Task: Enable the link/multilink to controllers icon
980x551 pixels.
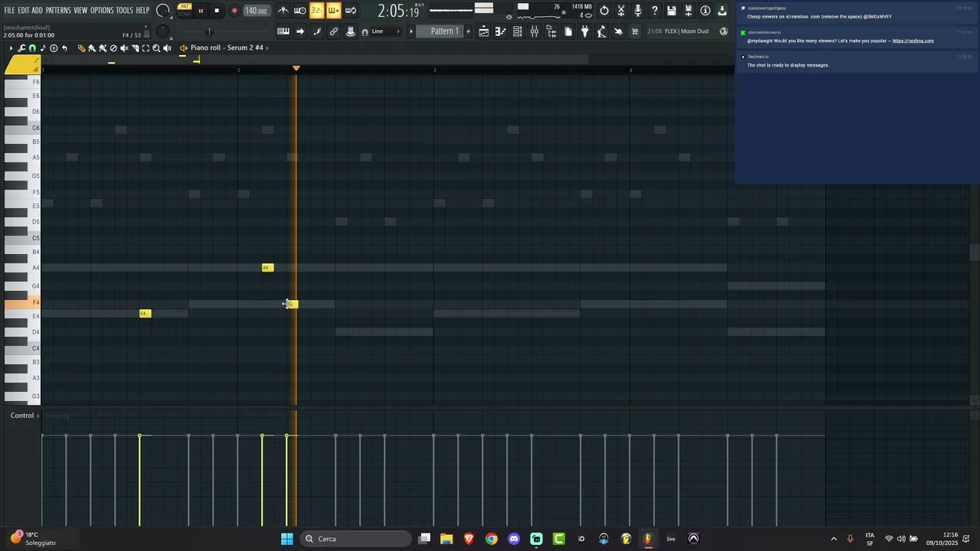Action: (x=334, y=31)
